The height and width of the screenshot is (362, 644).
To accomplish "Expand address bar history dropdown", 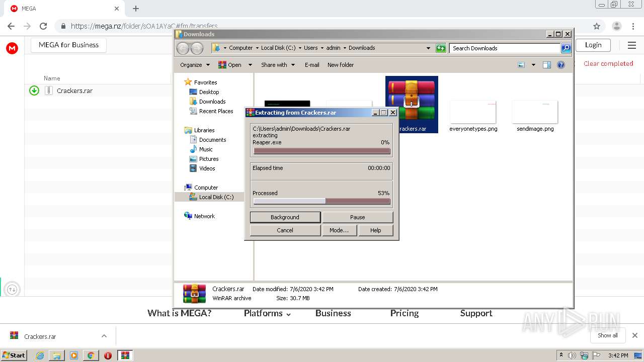I will coord(428,48).
